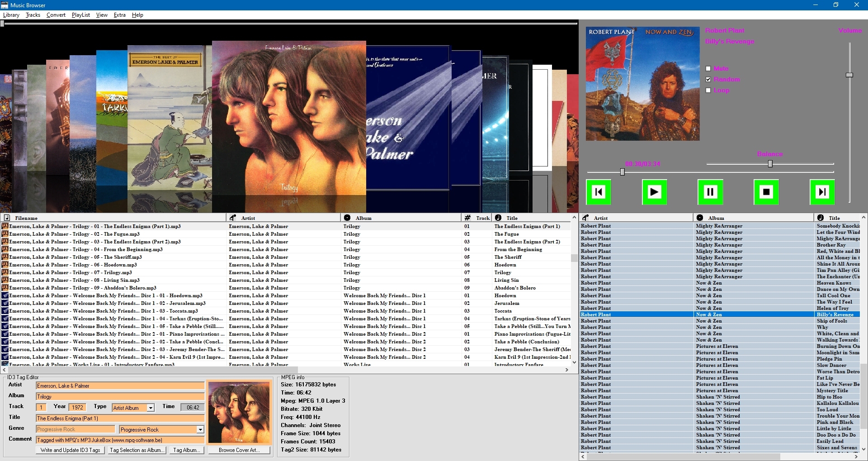This screenshot has width=868, height=461.
Task: Enable the Loop checkbox
Action: [708, 90]
